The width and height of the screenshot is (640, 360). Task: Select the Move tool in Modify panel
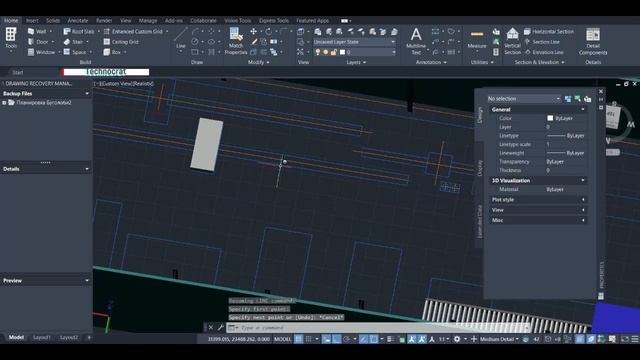click(253, 31)
